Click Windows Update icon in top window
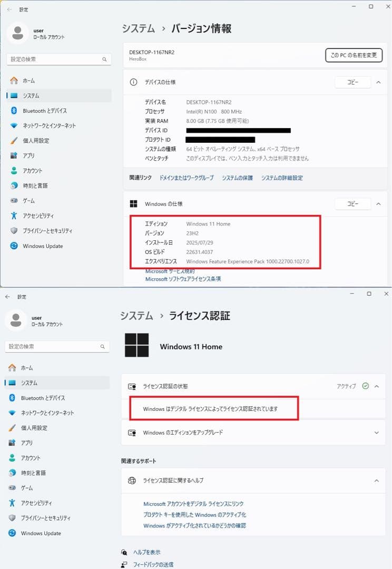Screen dimensions: 392x569 [x=14, y=246]
